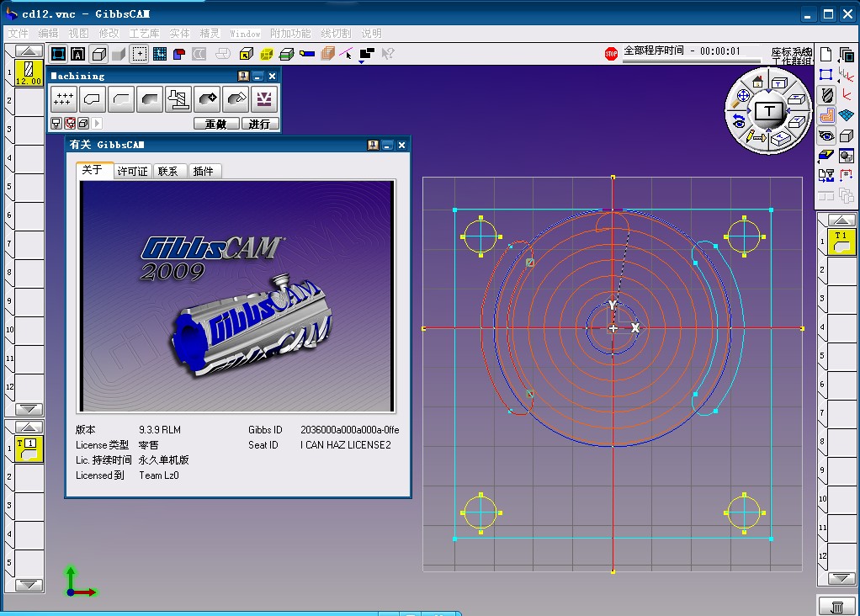Click the Post Processor document-to-mill icon

click(826, 176)
